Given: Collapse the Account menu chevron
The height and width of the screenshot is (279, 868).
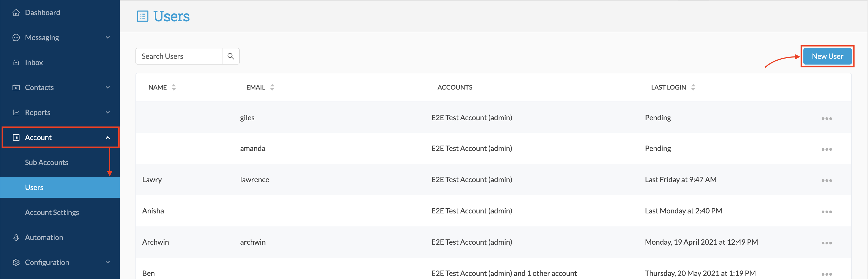Looking at the screenshot, I should coord(108,137).
